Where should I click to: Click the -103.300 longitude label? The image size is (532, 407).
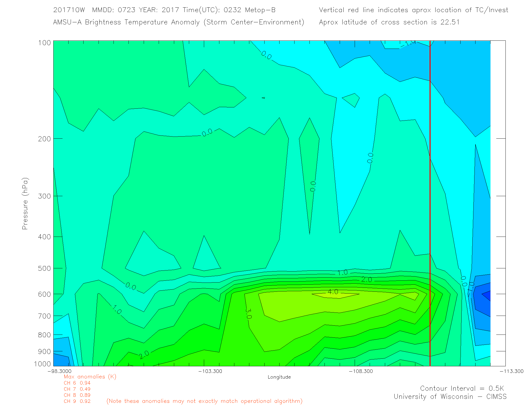pos(210,371)
